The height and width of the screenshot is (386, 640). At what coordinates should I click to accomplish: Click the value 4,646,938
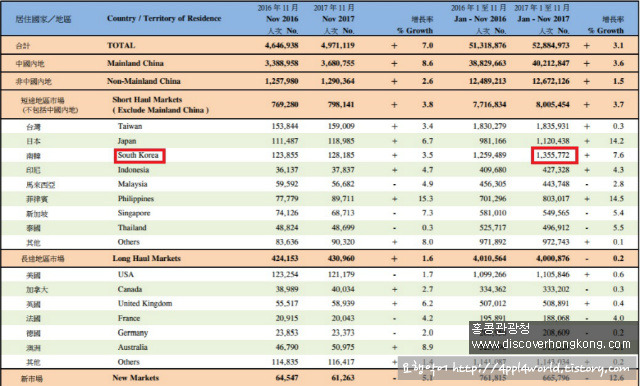pos(282,45)
